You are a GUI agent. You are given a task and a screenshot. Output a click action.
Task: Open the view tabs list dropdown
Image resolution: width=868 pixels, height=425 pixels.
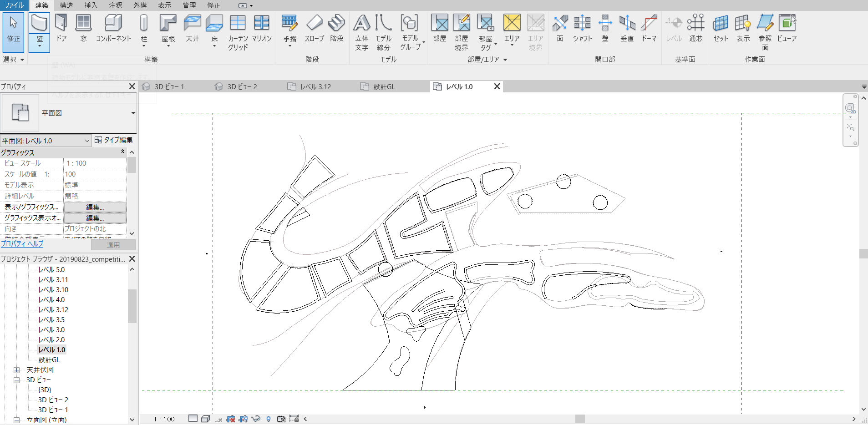tap(864, 87)
